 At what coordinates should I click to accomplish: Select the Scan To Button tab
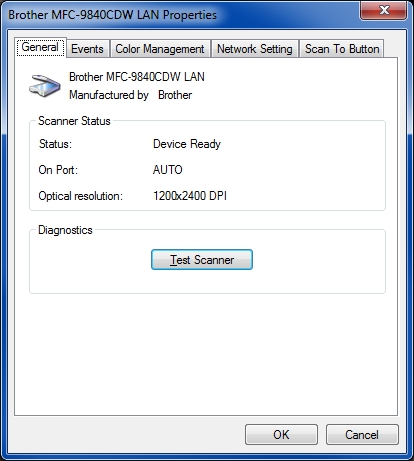342,49
